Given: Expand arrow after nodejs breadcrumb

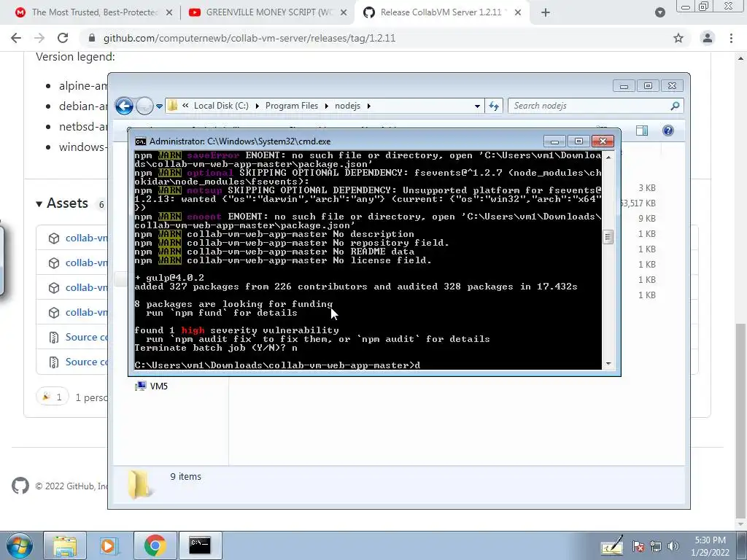Looking at the screenshot, I should point(368,106).
